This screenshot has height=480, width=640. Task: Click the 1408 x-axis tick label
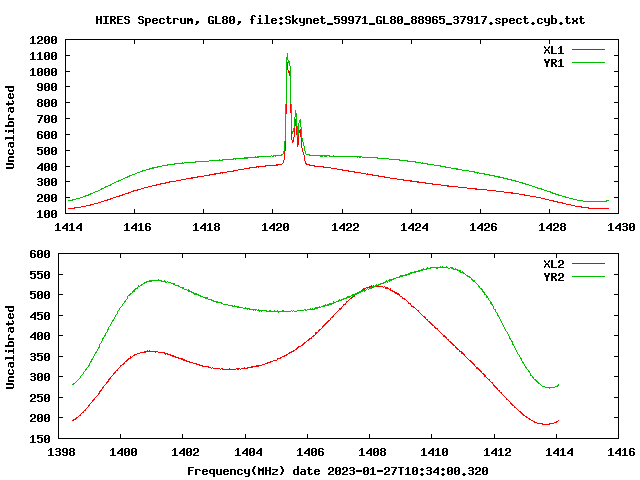(x=372, y=452)
